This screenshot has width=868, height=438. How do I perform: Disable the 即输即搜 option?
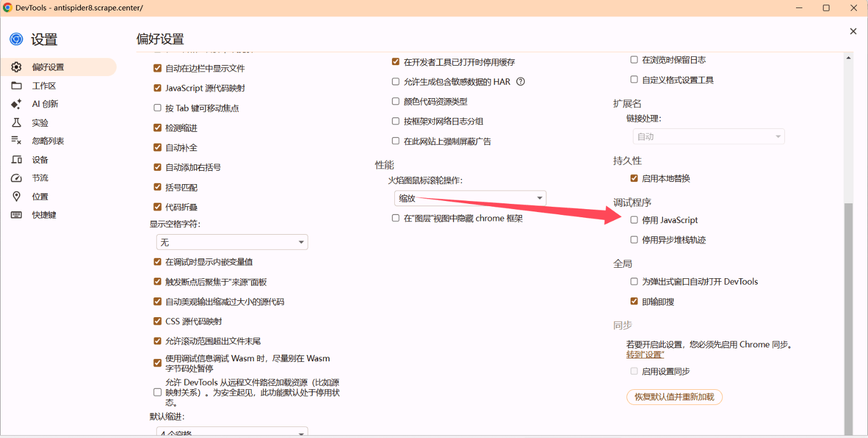tap(634, 301)
